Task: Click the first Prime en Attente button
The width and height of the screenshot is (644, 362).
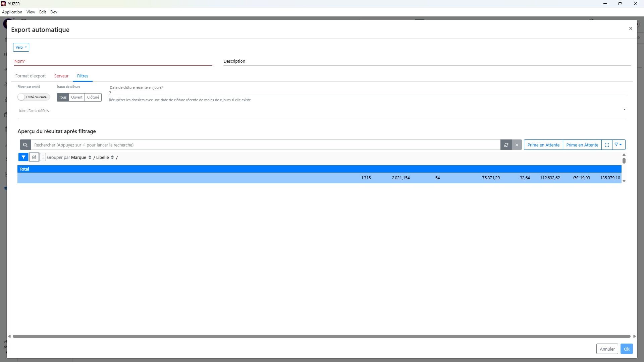Action: tap(543, 145)
